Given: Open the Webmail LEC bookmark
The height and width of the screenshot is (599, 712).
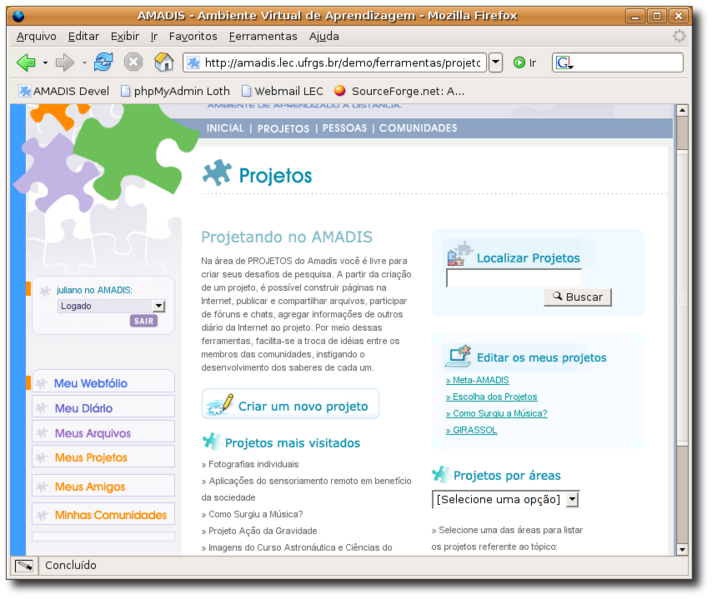Looking at the screenshot, I should [x=282, y=91].
